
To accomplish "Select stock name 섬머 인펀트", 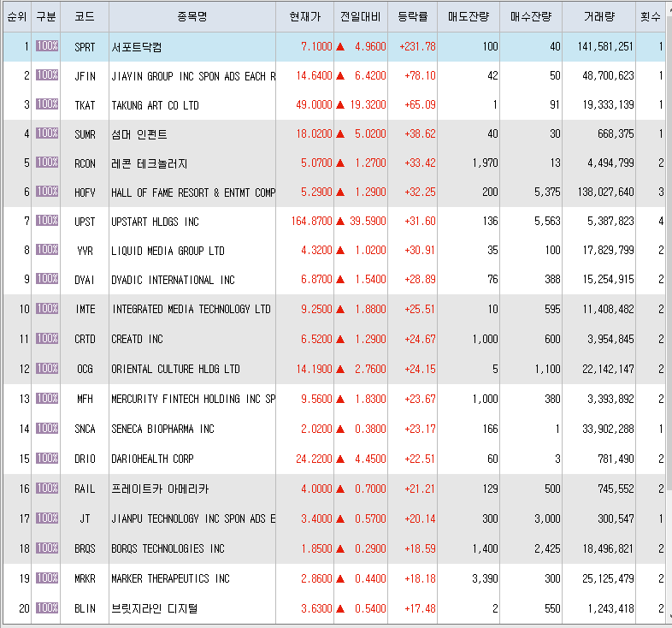I will 139,134.
